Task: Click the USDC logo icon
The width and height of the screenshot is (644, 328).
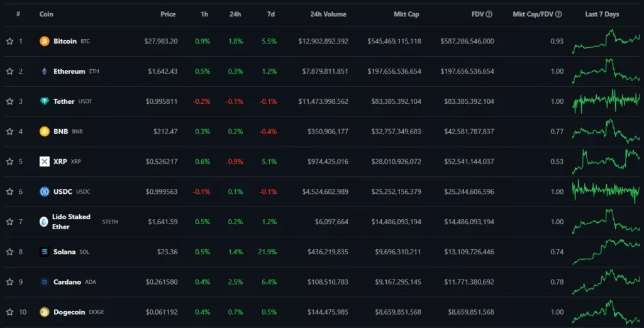Action: point(45,191)
